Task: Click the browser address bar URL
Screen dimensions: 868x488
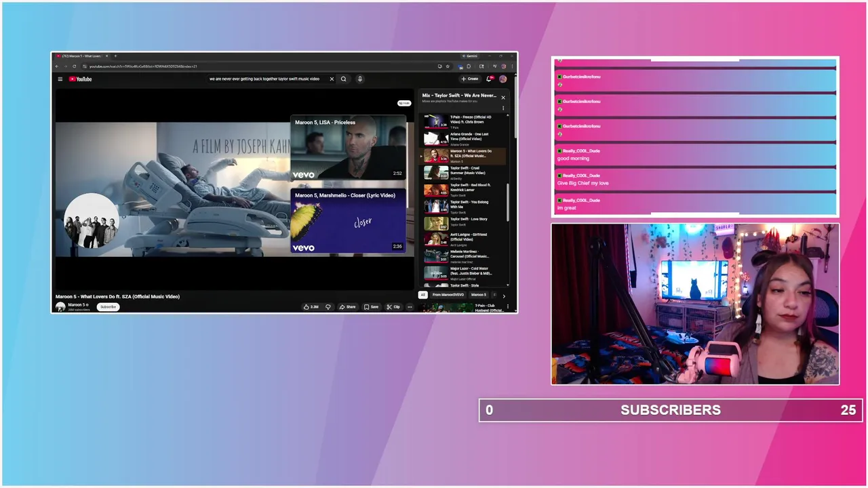Action: 143,66
